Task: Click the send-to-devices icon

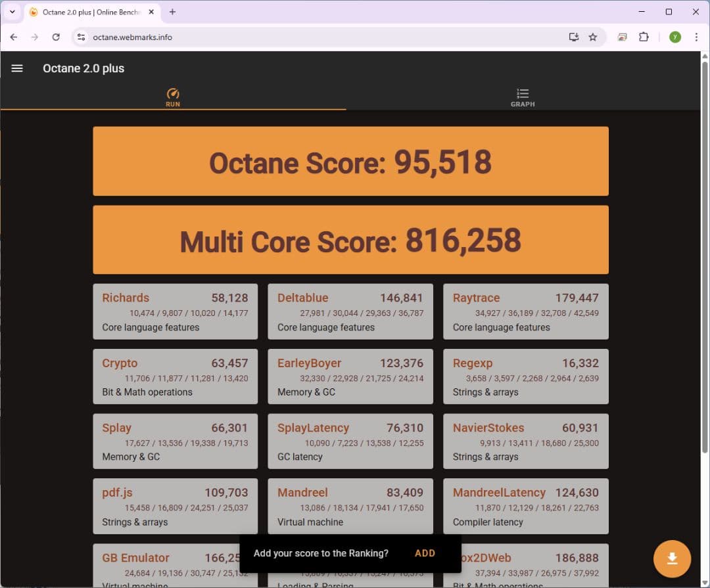Action: 573,37
